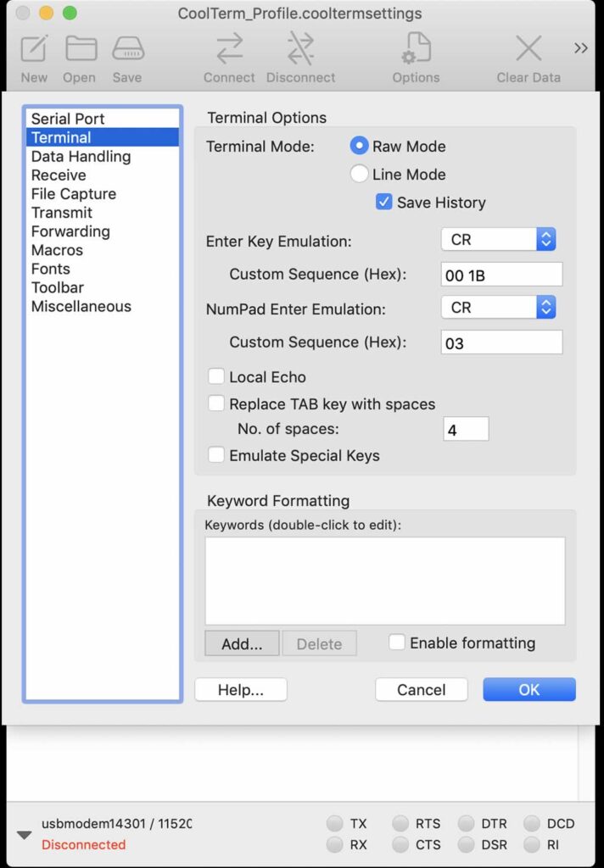Select Data Handling in the sidebar list
The image size is (604, 868).
click(x=81, y=157)
